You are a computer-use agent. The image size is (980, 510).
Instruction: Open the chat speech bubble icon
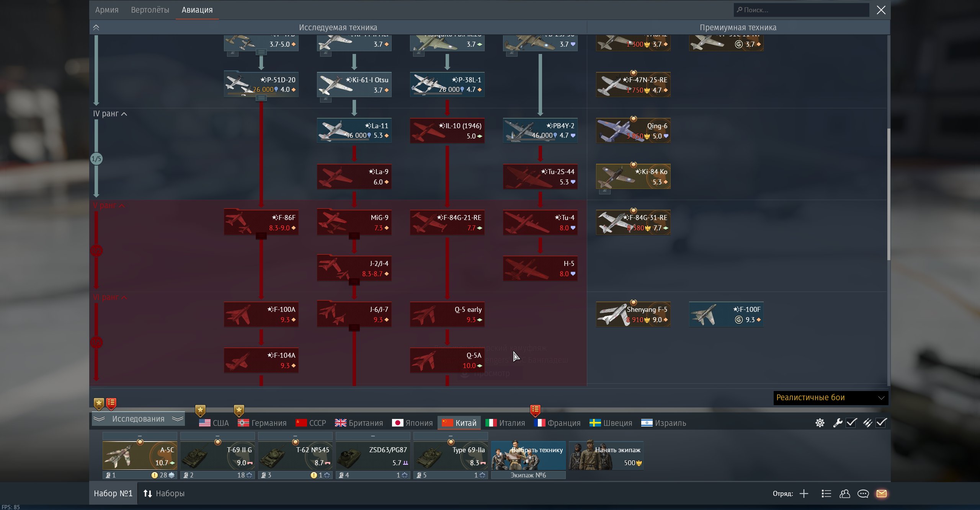863,494
